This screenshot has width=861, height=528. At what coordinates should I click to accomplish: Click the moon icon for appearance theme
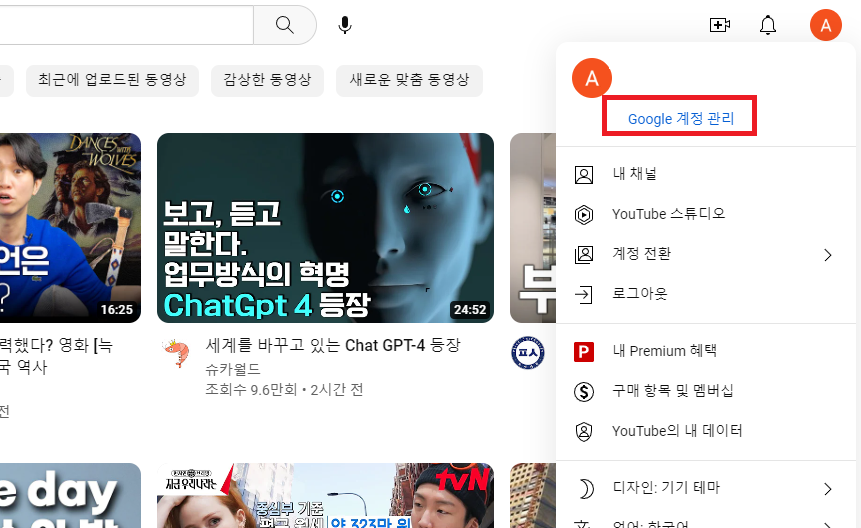coord(585,488)
